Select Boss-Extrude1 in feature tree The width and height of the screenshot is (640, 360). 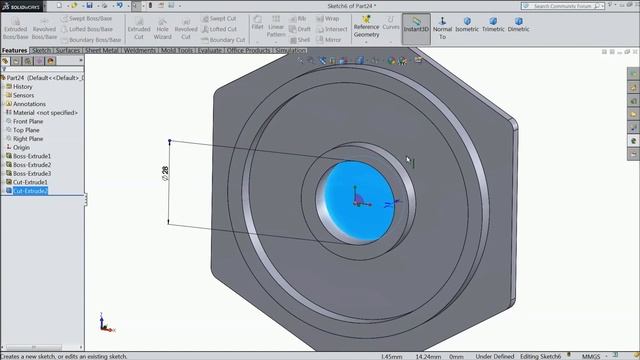click(32, 156)
